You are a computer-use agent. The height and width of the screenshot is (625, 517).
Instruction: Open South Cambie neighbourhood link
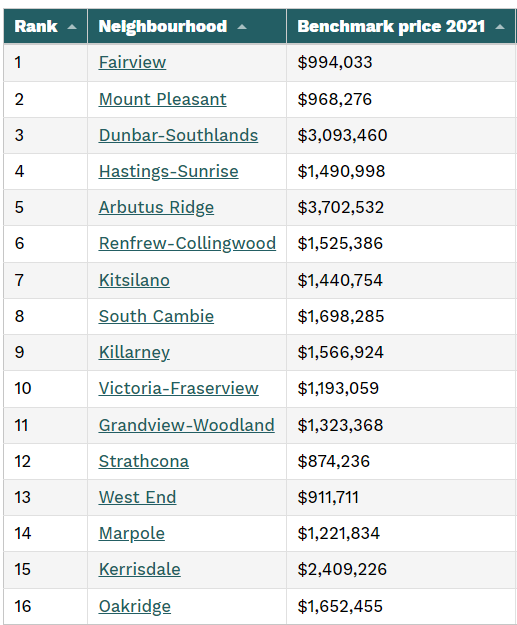[156, 316]
